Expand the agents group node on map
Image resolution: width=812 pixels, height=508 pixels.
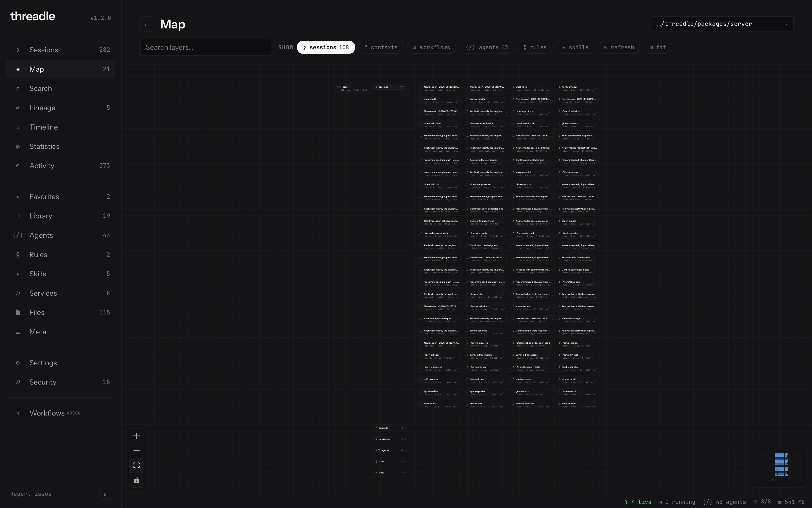coord(390,450)
